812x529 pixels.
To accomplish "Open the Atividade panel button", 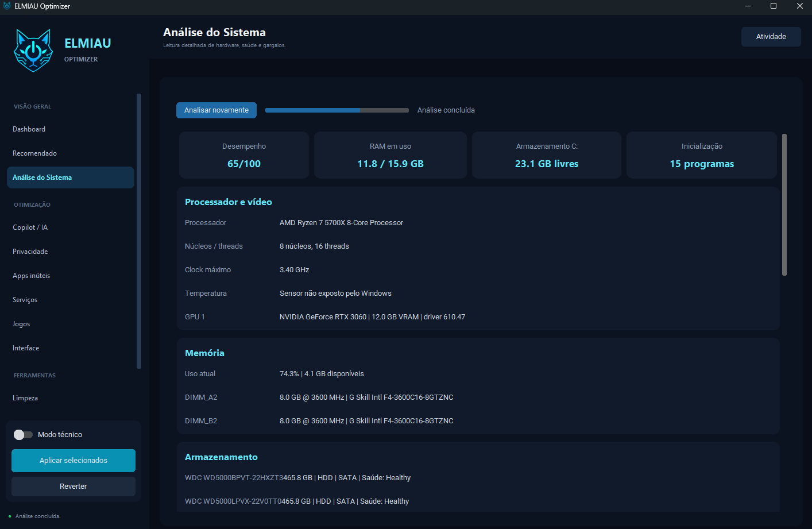I will click(x=771, y=37).
